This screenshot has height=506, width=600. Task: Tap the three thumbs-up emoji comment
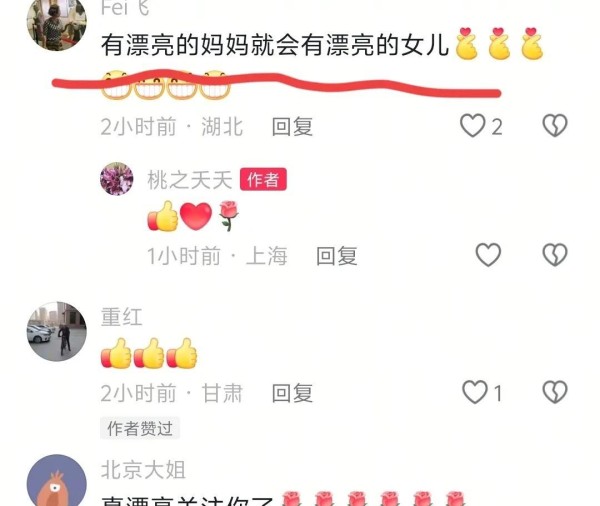[149, 354]
